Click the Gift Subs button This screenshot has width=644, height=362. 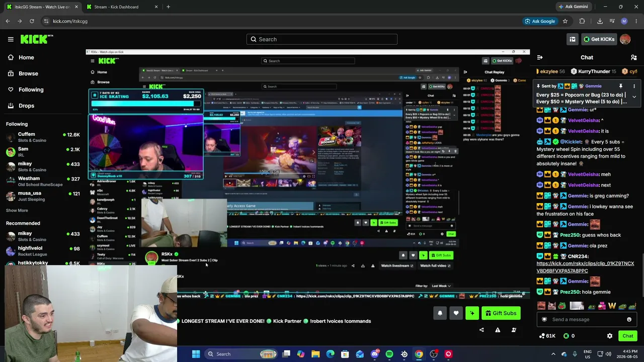pos(501,313)
